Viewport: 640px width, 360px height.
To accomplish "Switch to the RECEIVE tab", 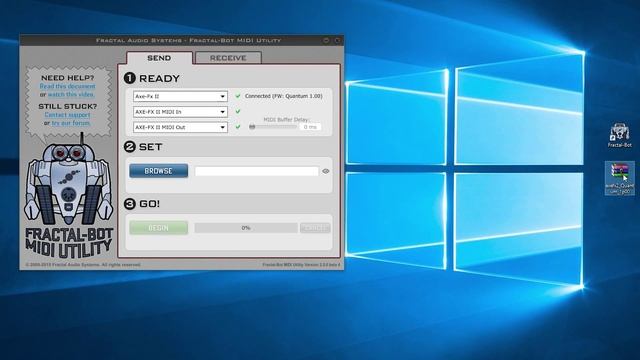I will pos(228,58).
